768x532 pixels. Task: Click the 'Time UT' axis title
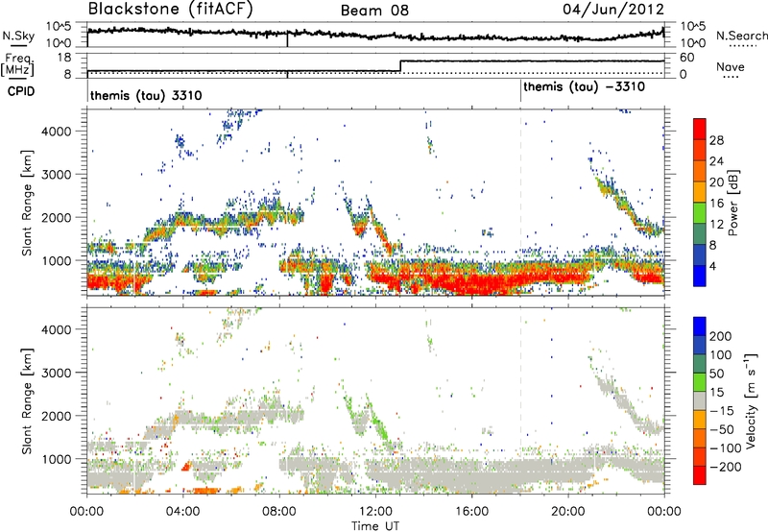375,526
